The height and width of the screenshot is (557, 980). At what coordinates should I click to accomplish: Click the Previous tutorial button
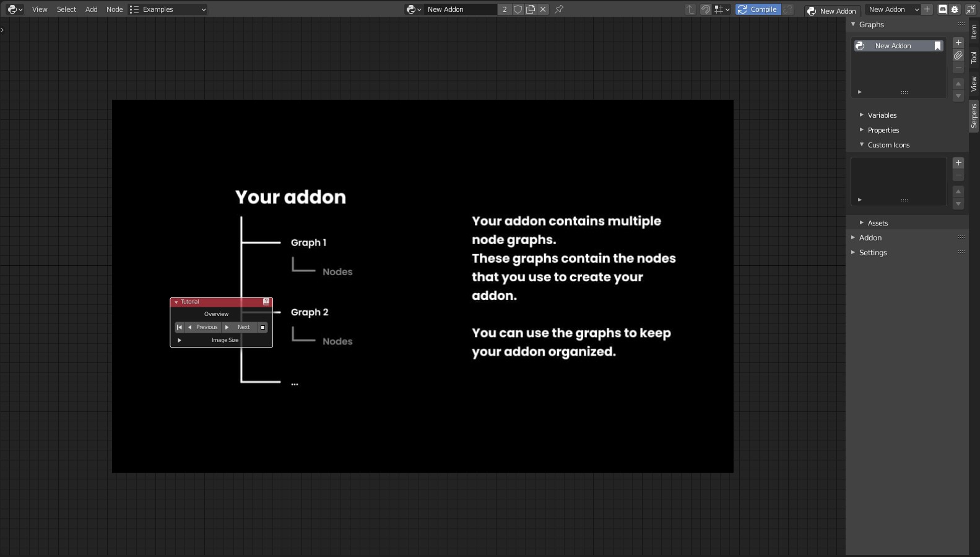203,327
